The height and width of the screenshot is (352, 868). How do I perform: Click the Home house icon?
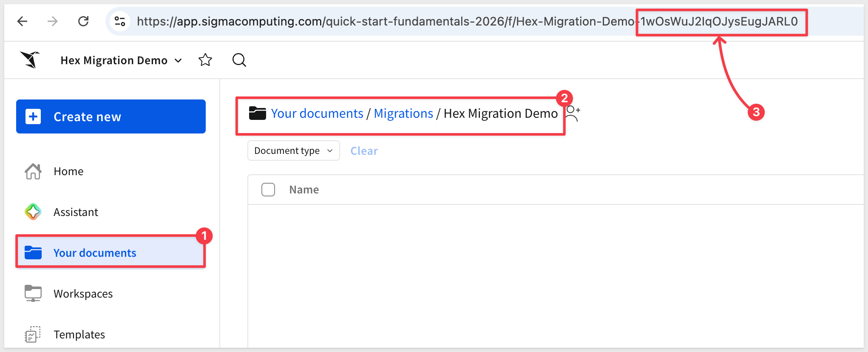[x=33, y=171]
